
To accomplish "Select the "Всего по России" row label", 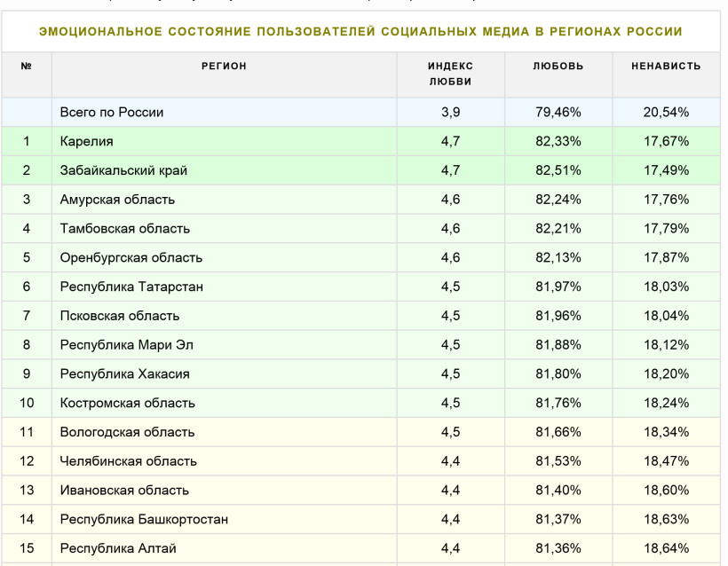I will tap(112, 113).
